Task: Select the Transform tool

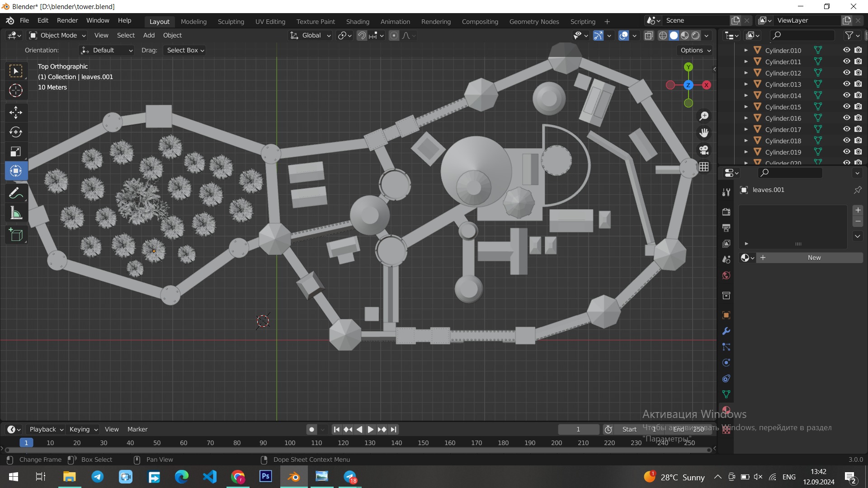Action: [16, 171]
